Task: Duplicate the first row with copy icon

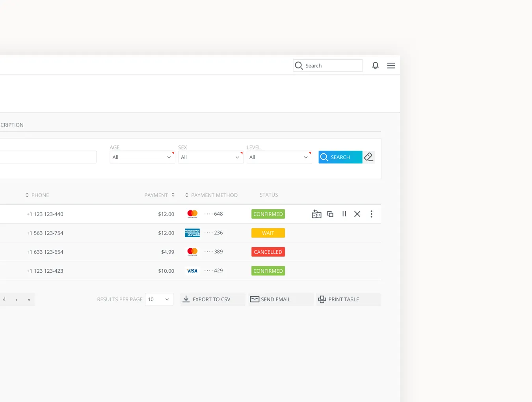Action: [x=330, y=214]
